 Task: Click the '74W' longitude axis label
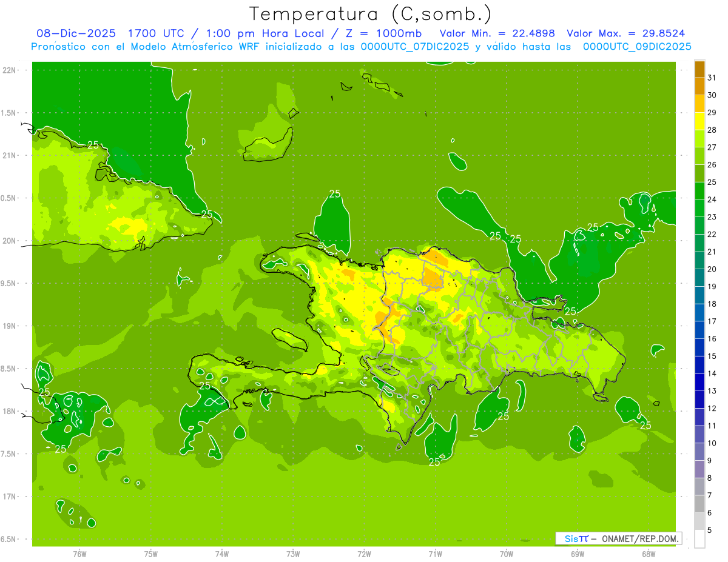(222, 554)
